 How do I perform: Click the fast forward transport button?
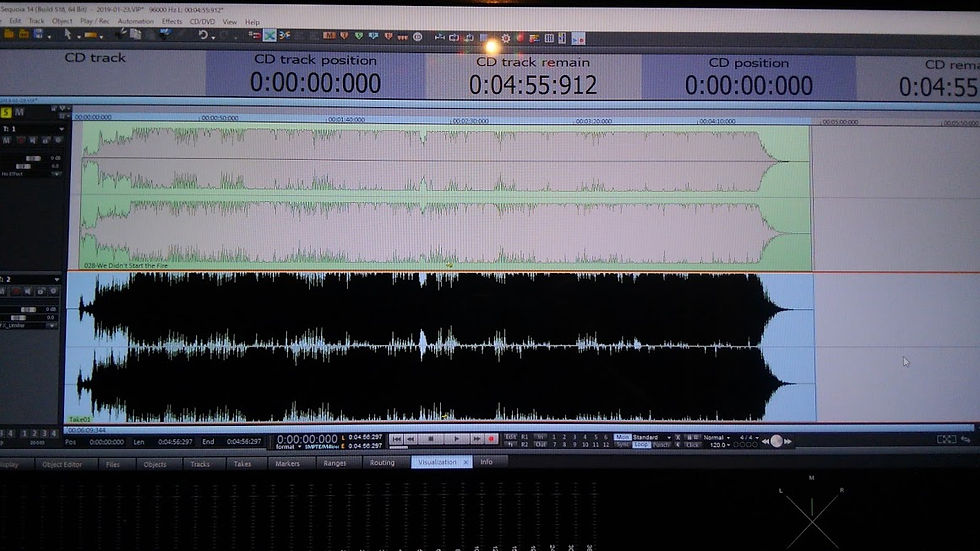[476, 439]
